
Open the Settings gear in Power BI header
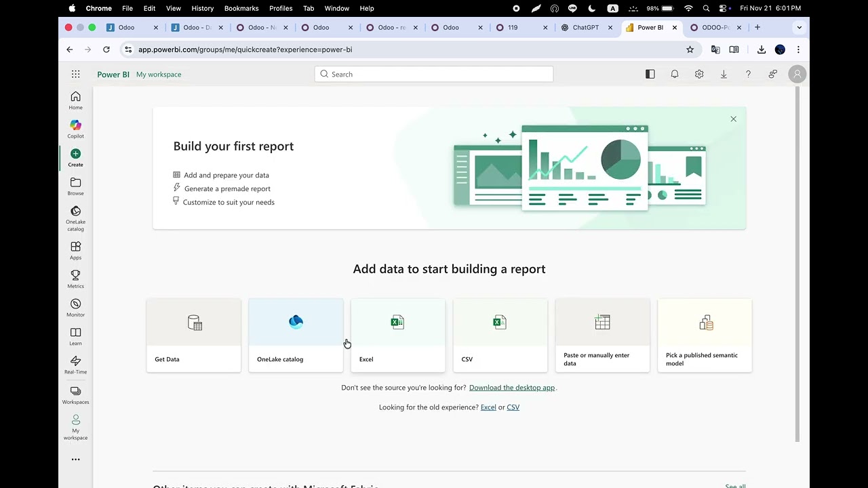699,75
